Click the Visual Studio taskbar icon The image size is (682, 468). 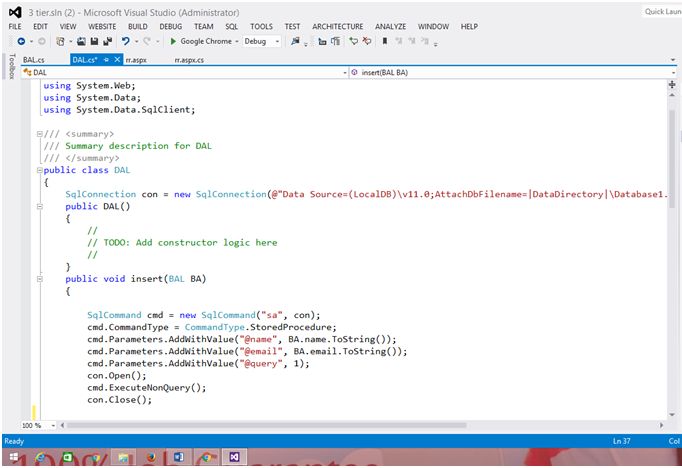pyautogui.click(x=234, y=457)
